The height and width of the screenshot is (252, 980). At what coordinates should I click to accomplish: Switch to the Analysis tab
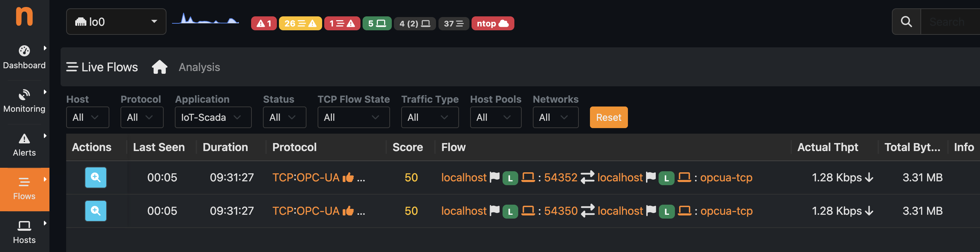pyautogui.click(x=199, y=67)
